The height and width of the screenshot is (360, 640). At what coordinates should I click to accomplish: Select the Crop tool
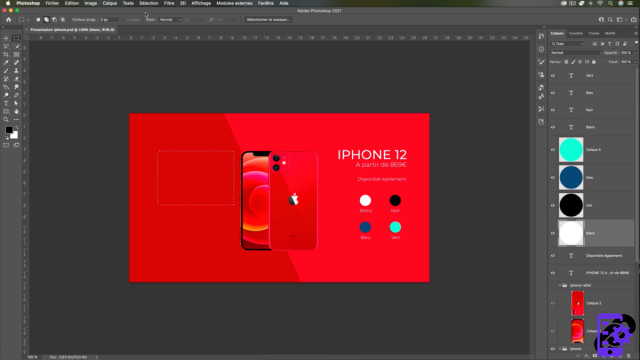pyautogui.click(x=6, y=55)
